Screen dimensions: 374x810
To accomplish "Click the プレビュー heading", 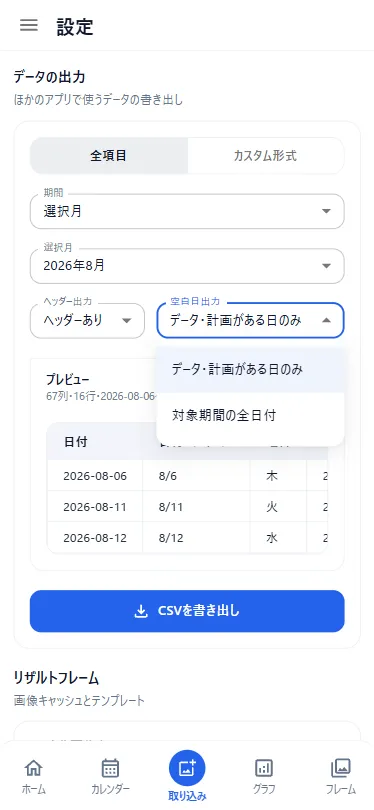I will pyautogui.click(x=68, y=380).
